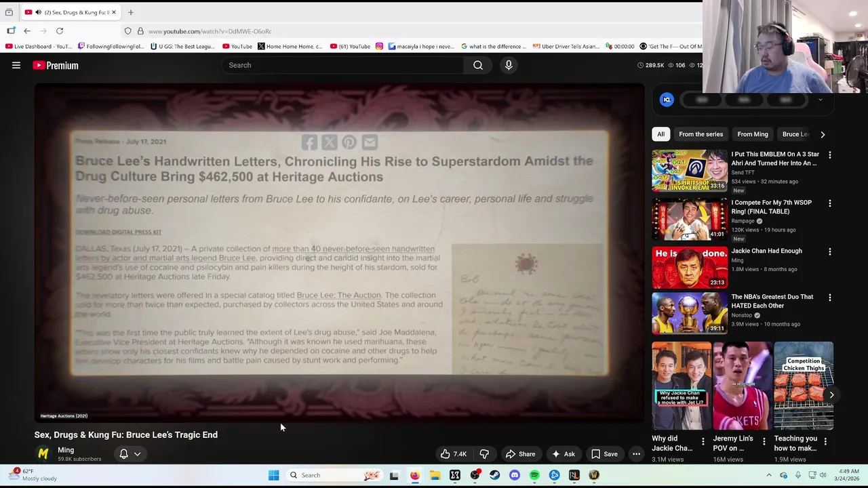Open Spotify from the taskbar
This screenshot has height=488, width=868.
tap(534, 475)
